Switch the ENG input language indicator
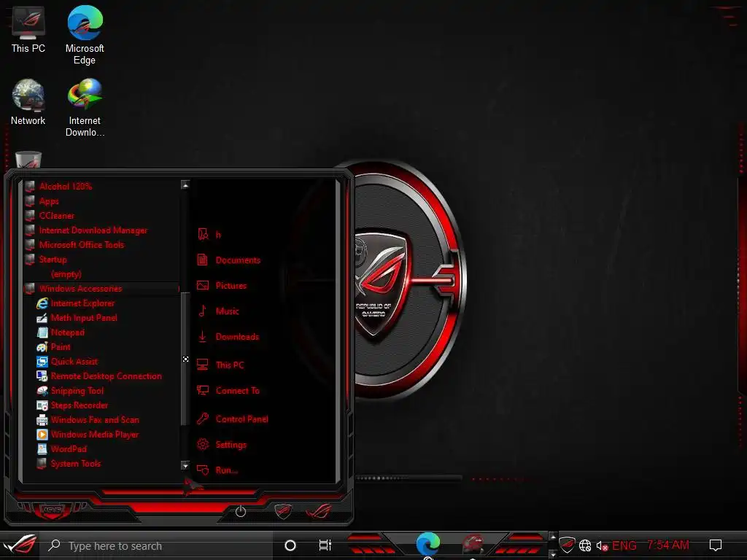This screenshot has width=747, height=560. coord(624,545)
